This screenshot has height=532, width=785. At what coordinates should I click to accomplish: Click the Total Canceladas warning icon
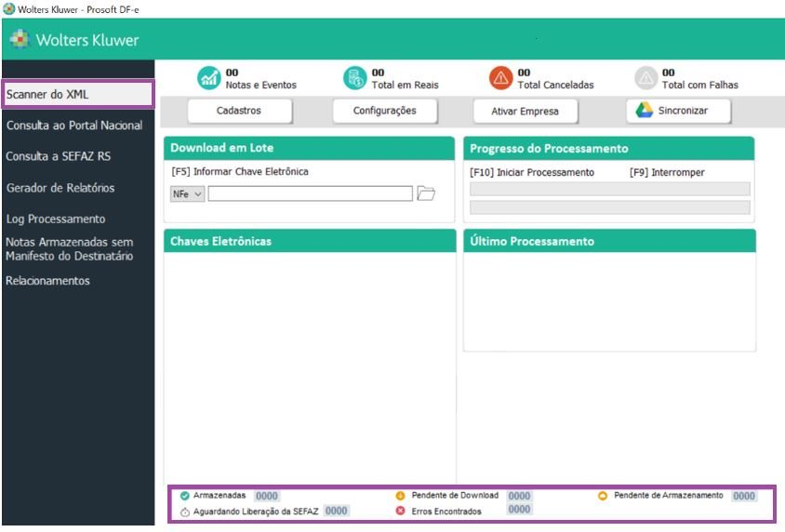point(501,78)
